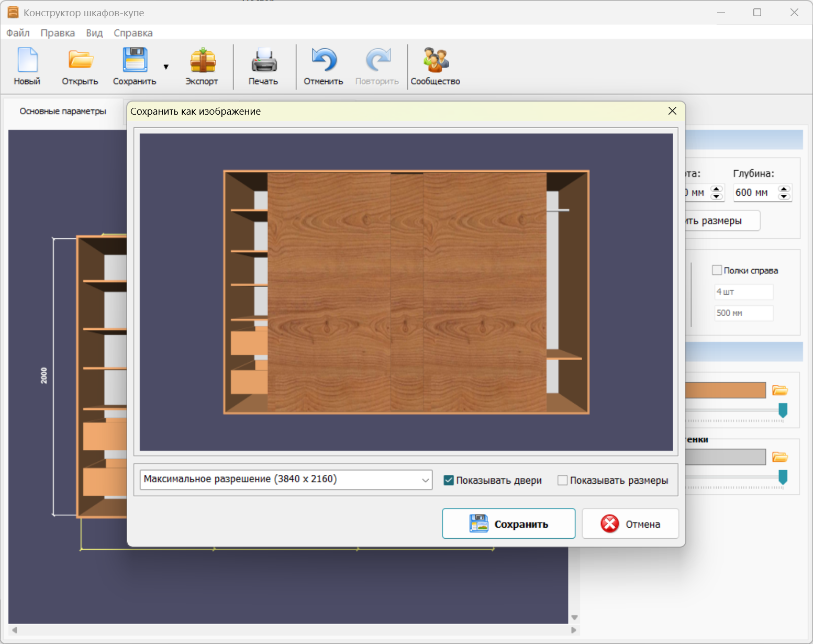Open the Файл menu
This screenshot has width=813, height=644.
[x=18, y=33]
